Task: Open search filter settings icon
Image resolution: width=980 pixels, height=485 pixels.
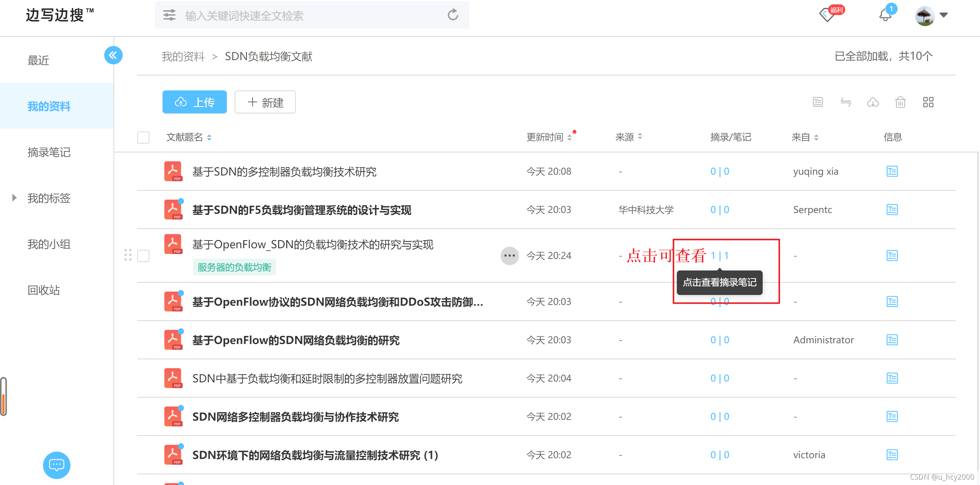Action: click(169, 15)
